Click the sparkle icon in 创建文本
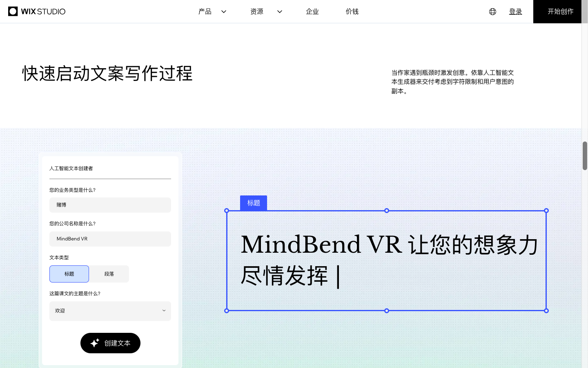The width and height of the screenshot is (588, 368). (x=95, y=343)
